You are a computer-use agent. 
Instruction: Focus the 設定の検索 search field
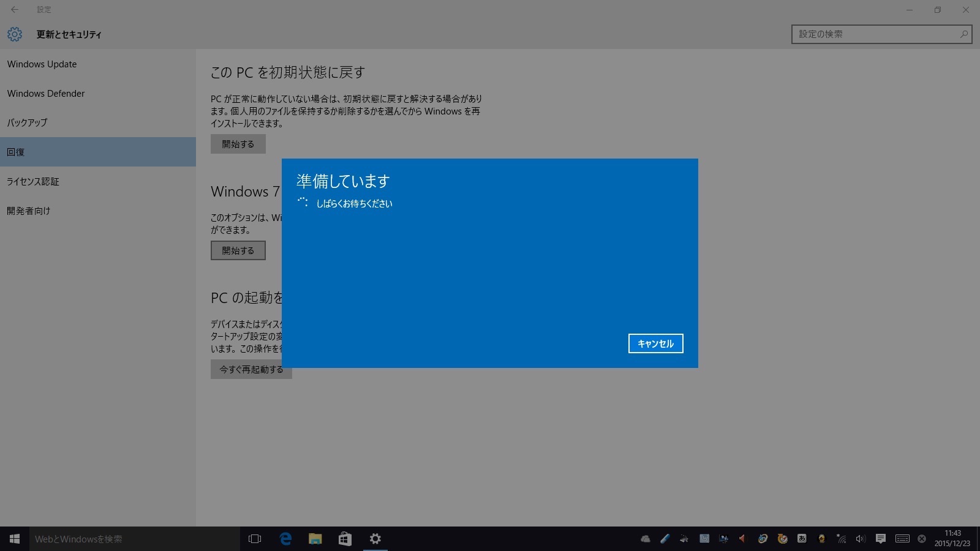pos(881,34)
